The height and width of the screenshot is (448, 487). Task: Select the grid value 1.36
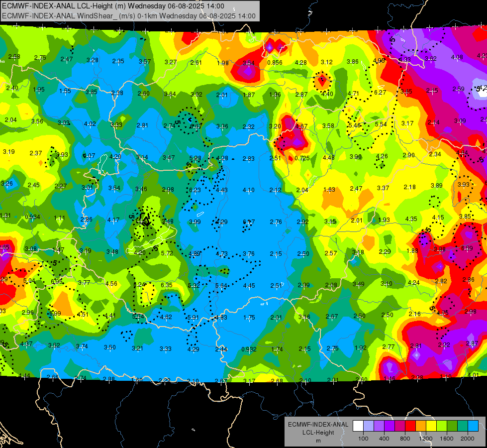[x=275, y=95]
